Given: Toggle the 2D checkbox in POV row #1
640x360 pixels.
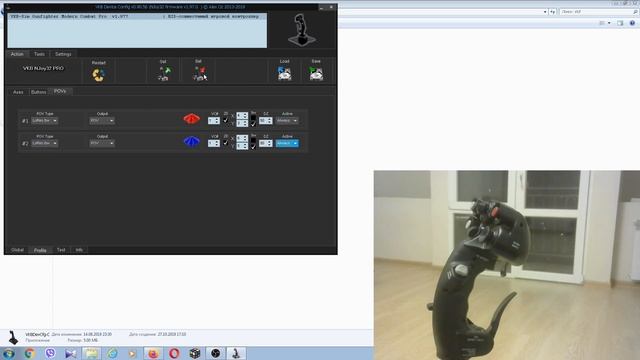Looking at the screenshot, I should coord(225,120).
